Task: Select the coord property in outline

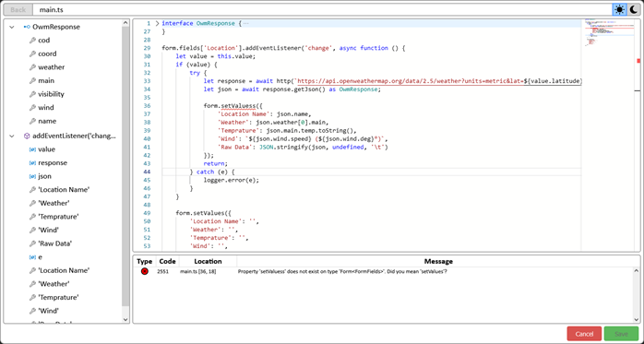Action: pyautogui.click(x=47, y=53)
